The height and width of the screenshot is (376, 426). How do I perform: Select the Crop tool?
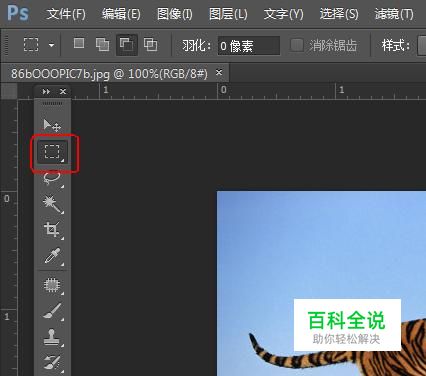(x=52, y=230)
